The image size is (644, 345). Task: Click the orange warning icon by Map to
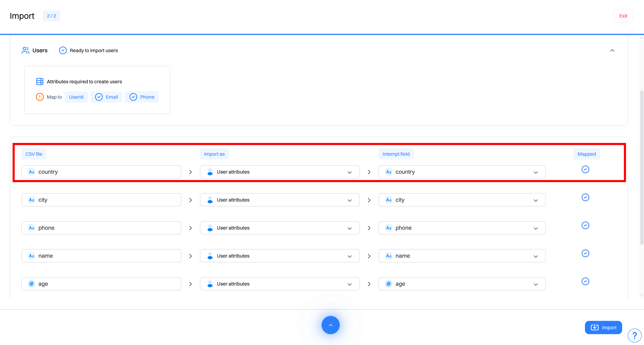click(x=40, y=97)
